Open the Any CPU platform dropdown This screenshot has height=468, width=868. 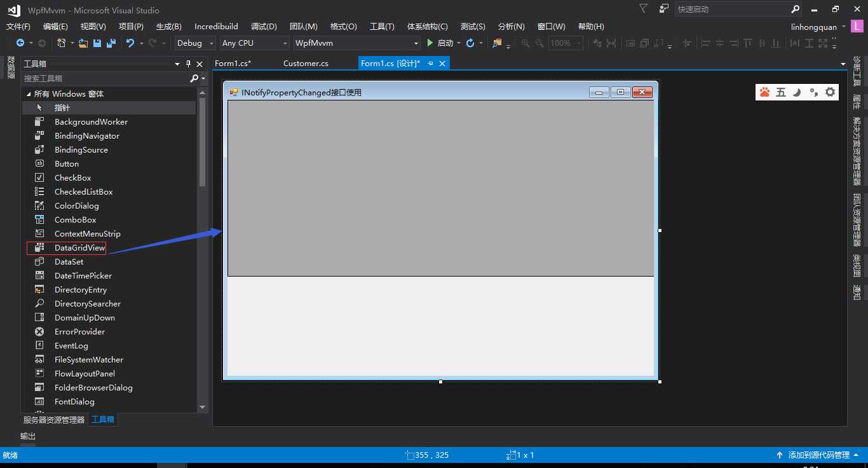click(254, 43)
